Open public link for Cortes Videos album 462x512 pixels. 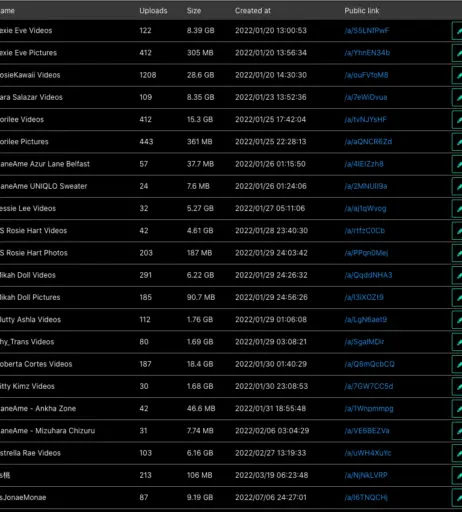(369, 364)
